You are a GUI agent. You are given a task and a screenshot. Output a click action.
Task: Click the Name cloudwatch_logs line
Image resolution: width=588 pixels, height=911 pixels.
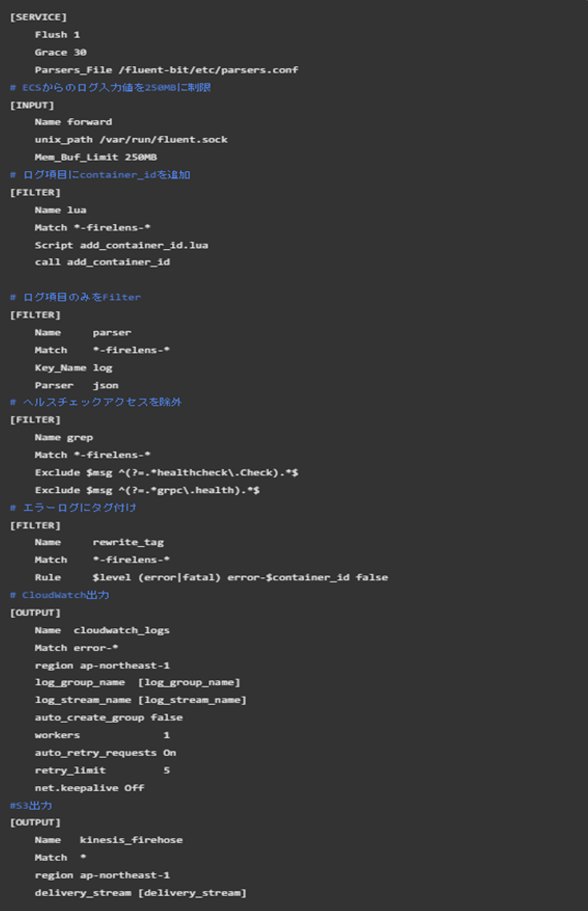(102, 630)
